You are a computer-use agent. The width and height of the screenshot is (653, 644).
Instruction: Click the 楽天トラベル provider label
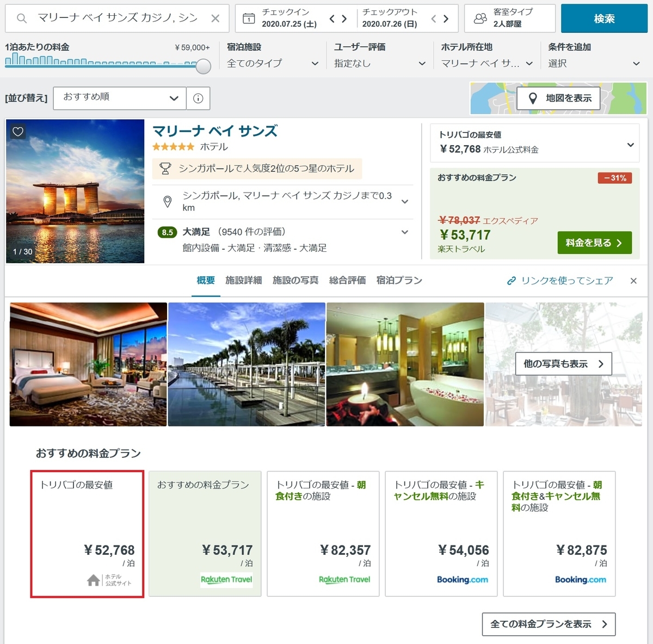[x=461, y=249]
